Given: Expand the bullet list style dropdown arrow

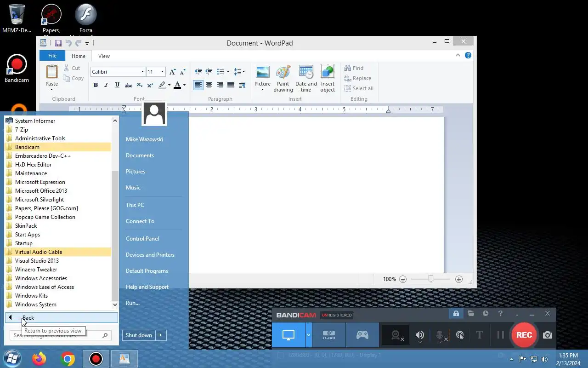Looking at the screenshot, I should [x=228, y=72].
